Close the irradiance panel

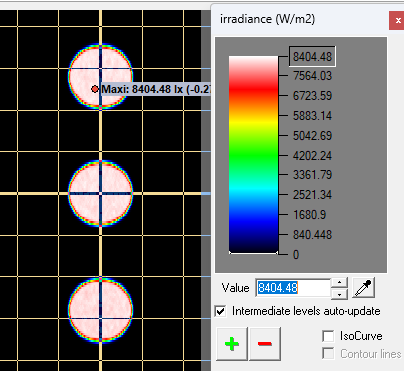(x=397, y=21)
